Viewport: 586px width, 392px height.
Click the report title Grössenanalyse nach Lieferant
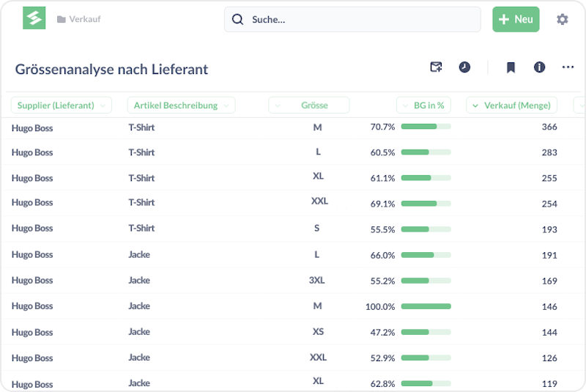111,70
